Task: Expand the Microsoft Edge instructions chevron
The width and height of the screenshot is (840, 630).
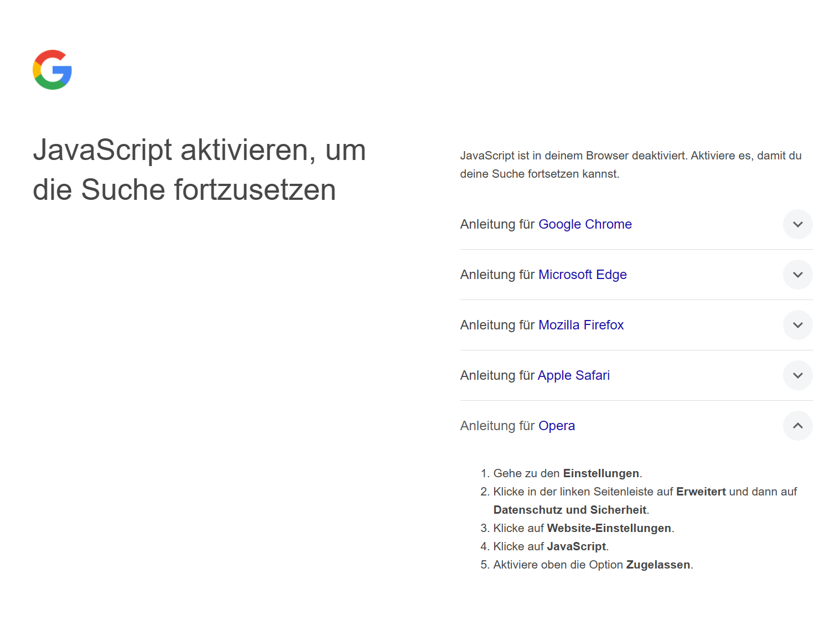Action: (797, 275)
